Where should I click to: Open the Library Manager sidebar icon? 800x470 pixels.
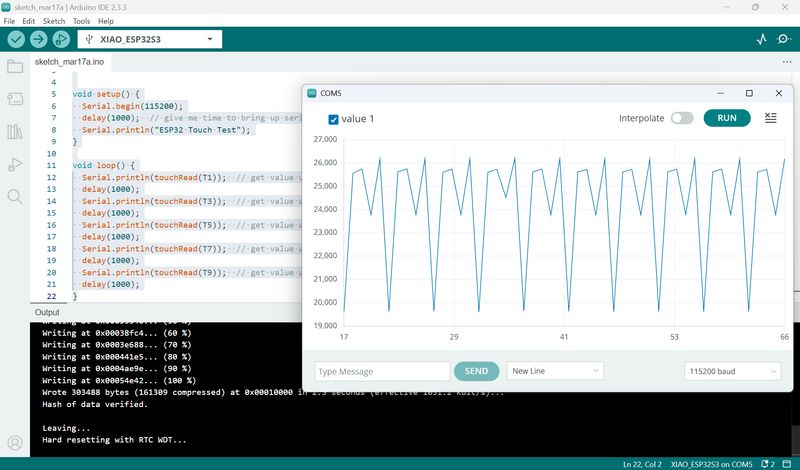[15, 132]
